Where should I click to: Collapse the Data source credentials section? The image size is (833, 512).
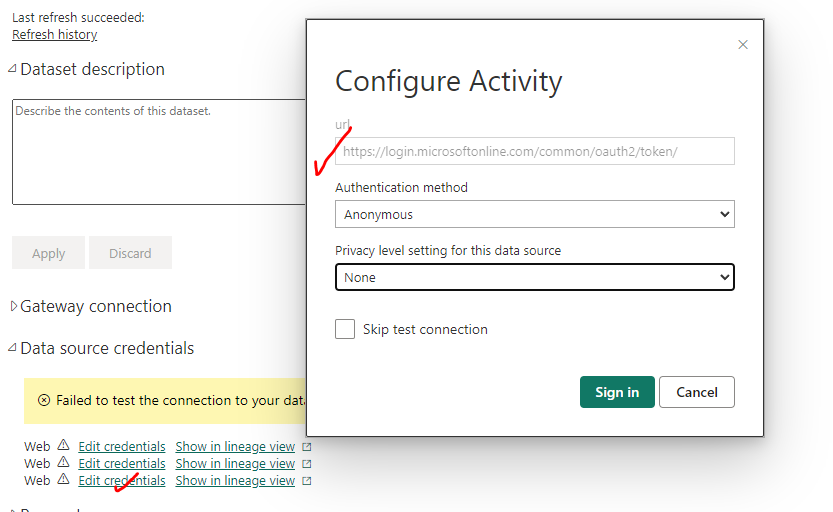pos(12,348)
